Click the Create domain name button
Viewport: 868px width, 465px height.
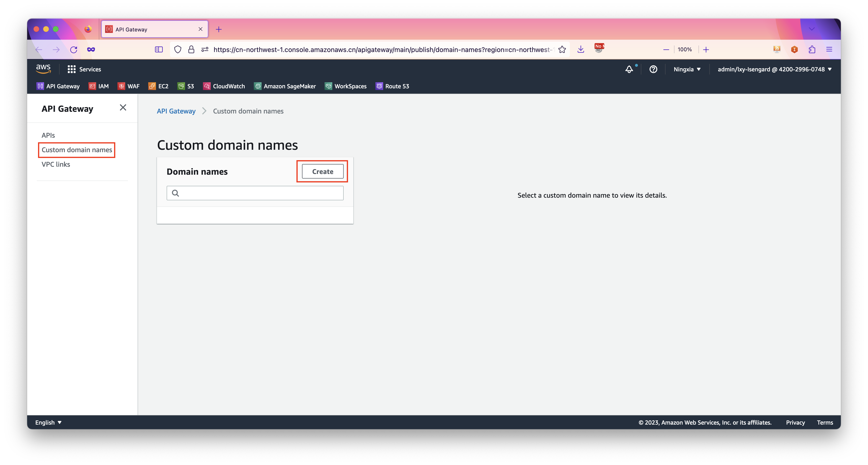tap(322, 171)
